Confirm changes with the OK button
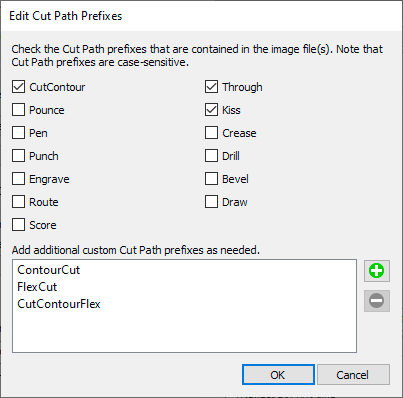The image size is (403, 398). pyautogui.click(x=278, y=375)
